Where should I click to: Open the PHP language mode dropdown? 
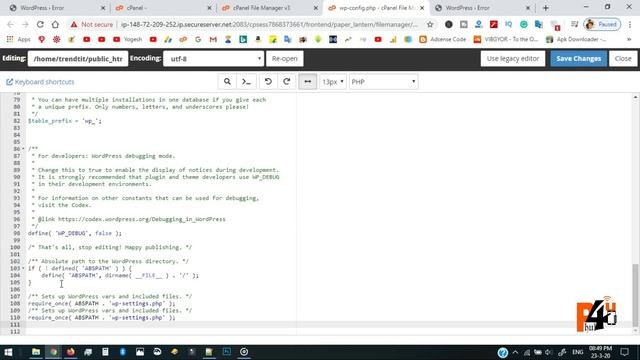pyautogui.click(x=383, y=82)
